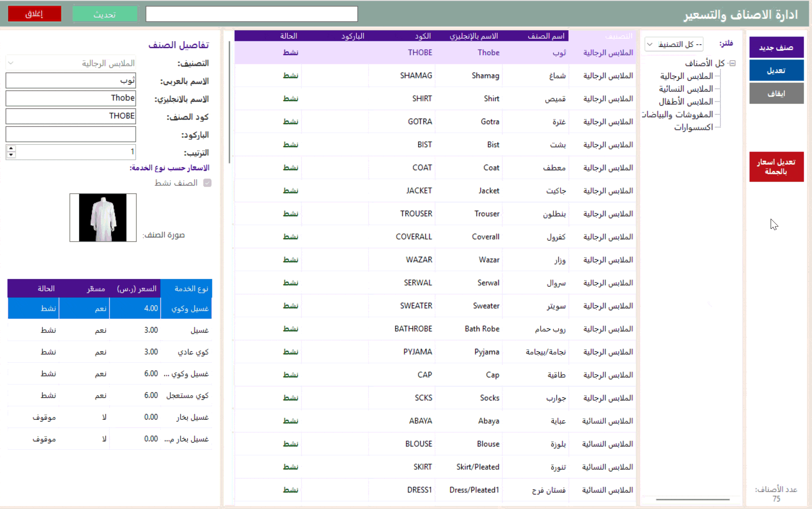Viewport: 812px width, 509px height.
Task: Click the thobe item image thumbnail
Action: tap(103, 217)
